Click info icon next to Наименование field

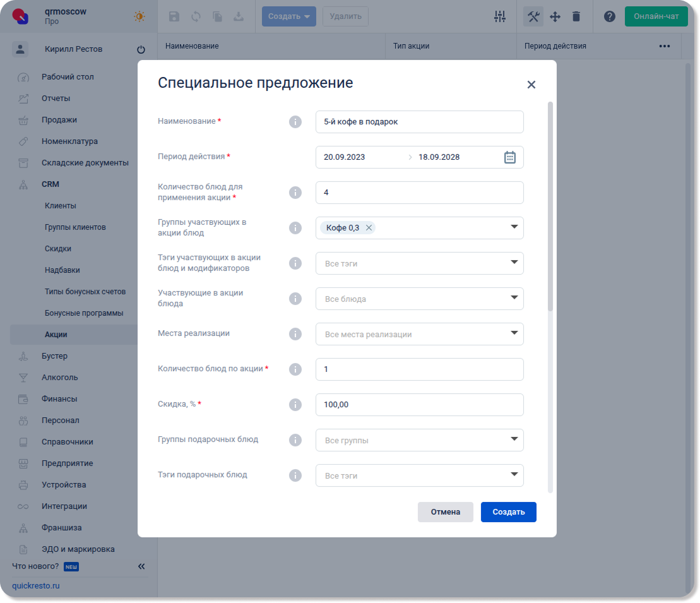click(295, 122)
